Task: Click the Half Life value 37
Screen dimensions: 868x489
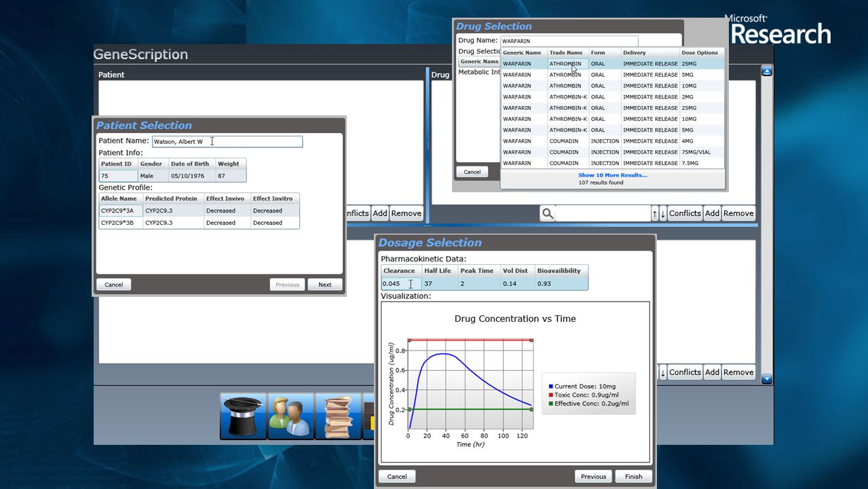Action: pyautogui.click(x=439, y=283)
